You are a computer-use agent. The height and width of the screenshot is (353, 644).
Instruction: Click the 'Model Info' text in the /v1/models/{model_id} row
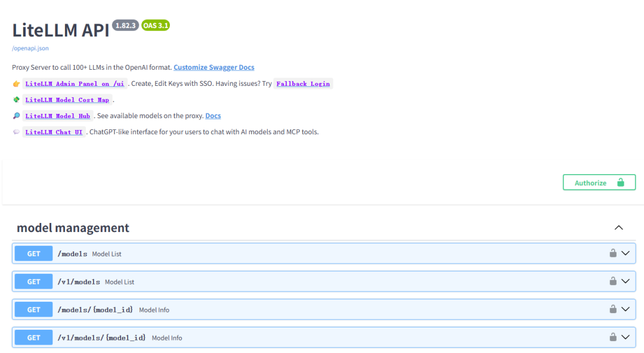point(167,338)
